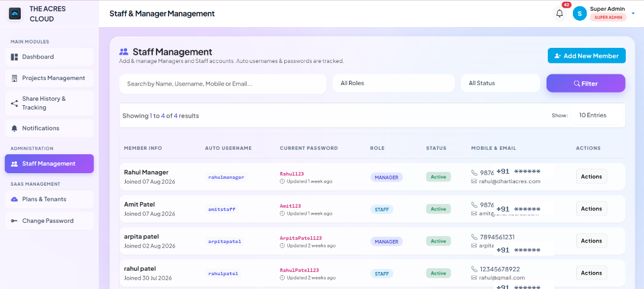Focus the search by name field
The width and height of the screenshot is (644, 289).
point(223,84)
